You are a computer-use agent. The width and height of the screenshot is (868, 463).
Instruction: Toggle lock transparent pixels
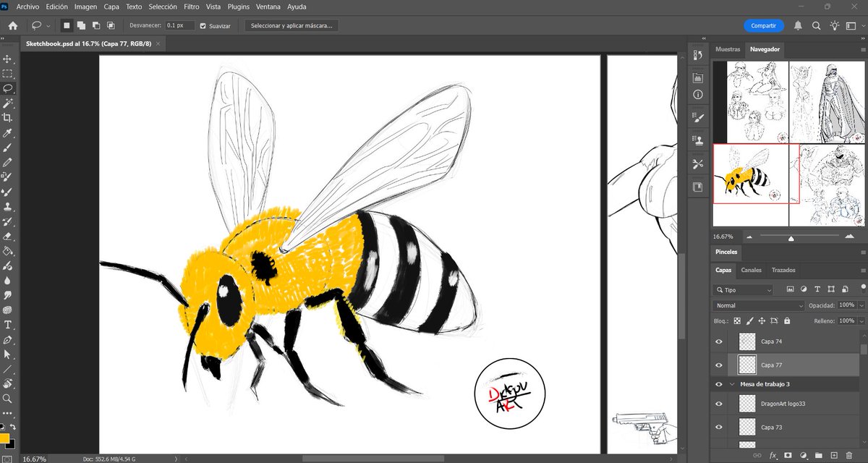(737, 320)
